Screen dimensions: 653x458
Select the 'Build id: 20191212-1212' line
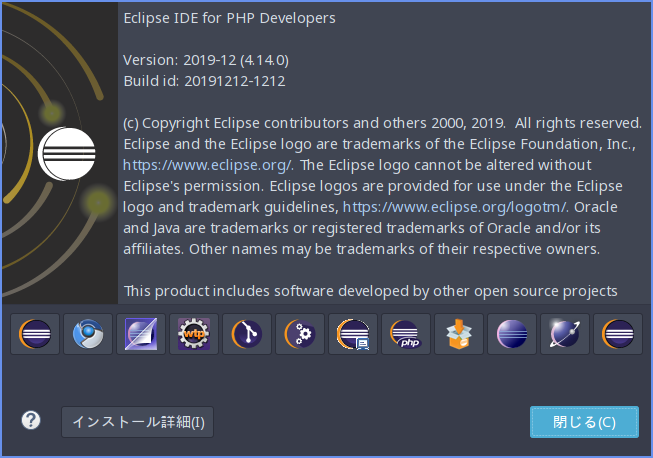[x=204, y=81]
